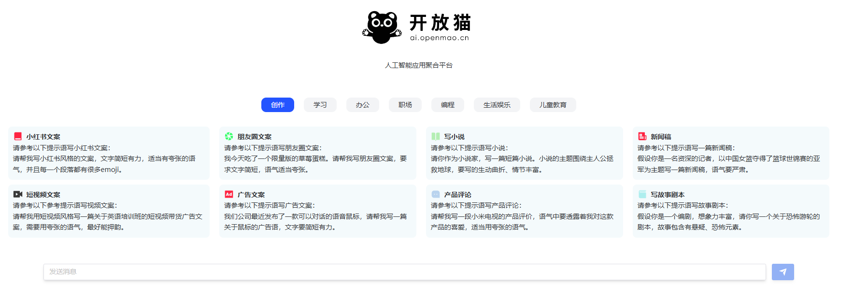
Task: Click the 短视频文案 video camera icon
Action: (x=18, y=194)
